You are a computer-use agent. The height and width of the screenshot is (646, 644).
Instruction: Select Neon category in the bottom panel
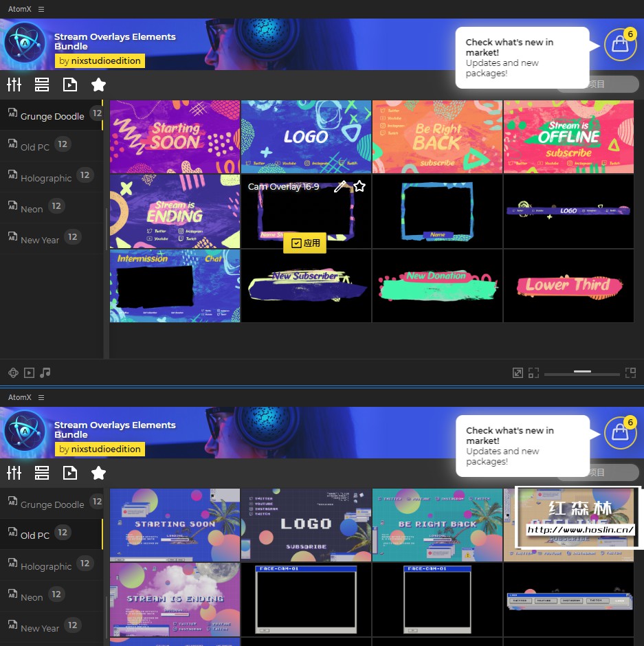pos(52,596)
